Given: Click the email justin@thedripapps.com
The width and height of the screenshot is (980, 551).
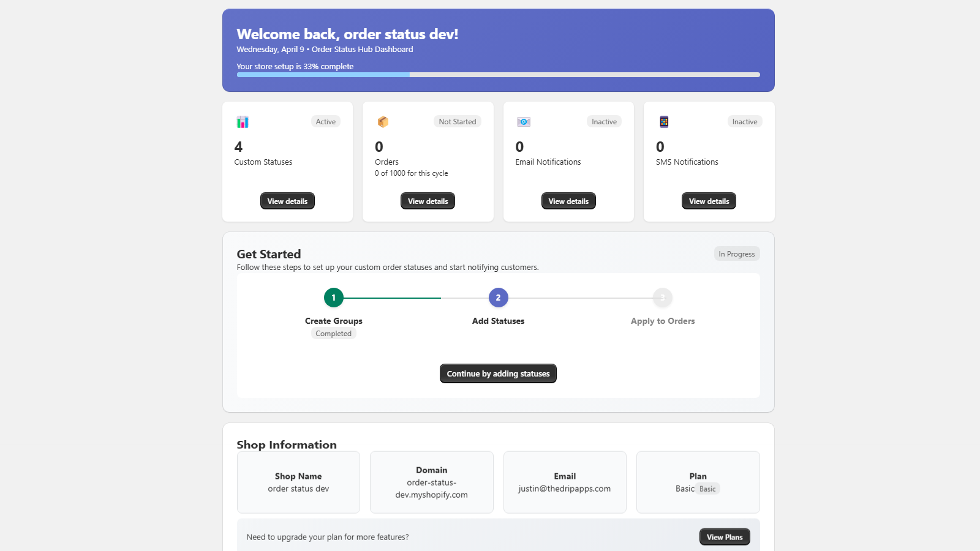Looking at the screenshot, I should (564, 489).
